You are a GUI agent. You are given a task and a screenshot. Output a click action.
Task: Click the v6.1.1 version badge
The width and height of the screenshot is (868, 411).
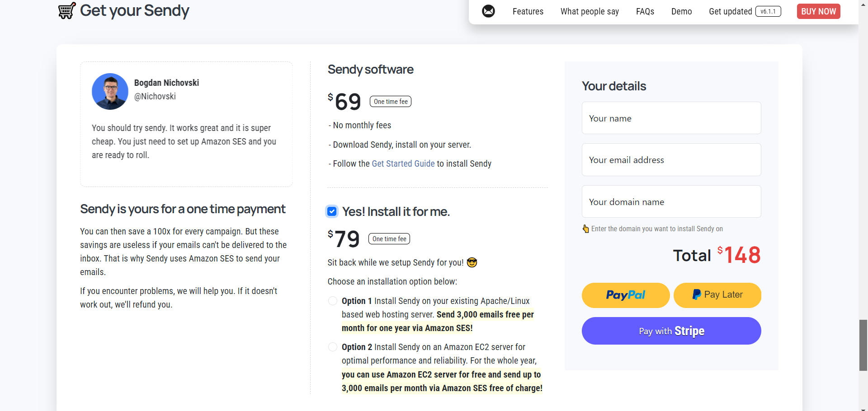[768, 11]
